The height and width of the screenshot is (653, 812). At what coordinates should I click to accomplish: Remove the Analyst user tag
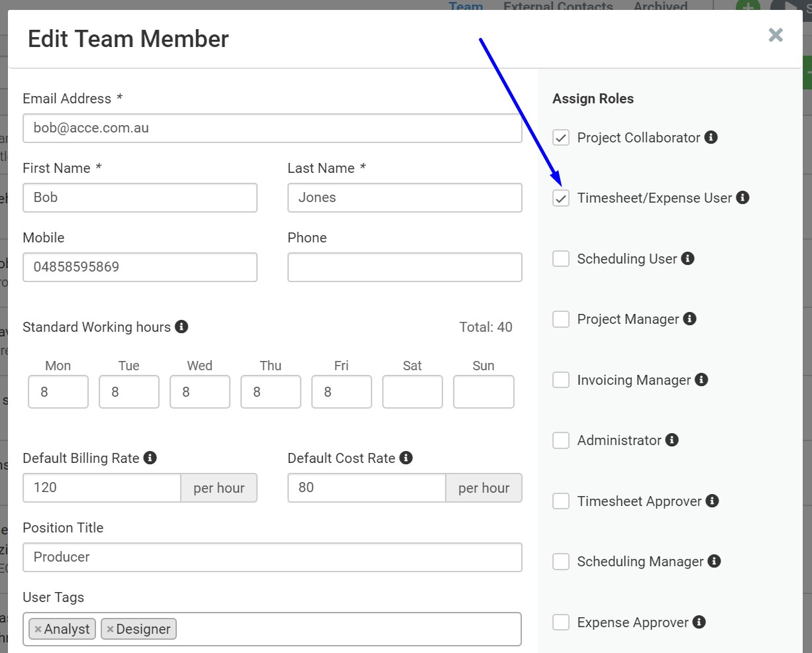[38, 628]
